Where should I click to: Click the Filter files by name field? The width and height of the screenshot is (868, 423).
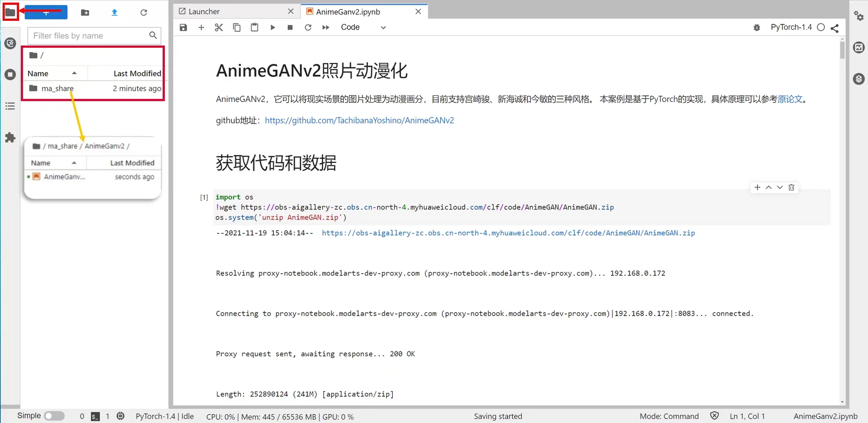87,36
